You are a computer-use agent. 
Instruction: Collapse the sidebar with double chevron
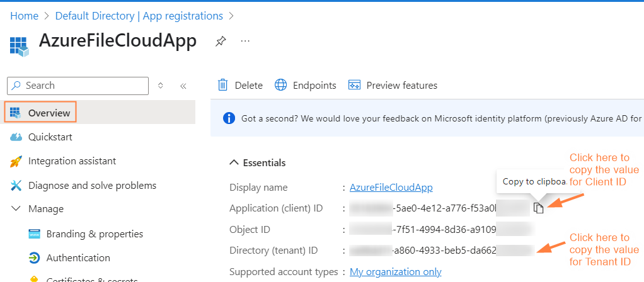[183, 86]
